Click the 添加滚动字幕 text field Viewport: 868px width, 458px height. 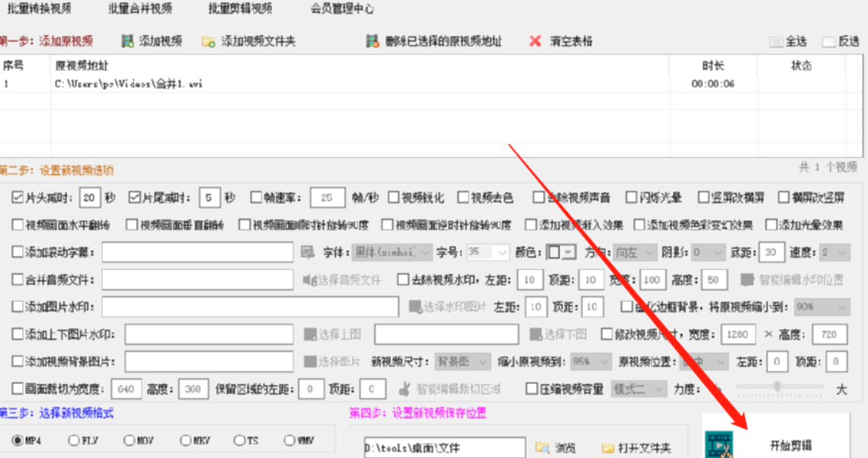tap(197, 252)
